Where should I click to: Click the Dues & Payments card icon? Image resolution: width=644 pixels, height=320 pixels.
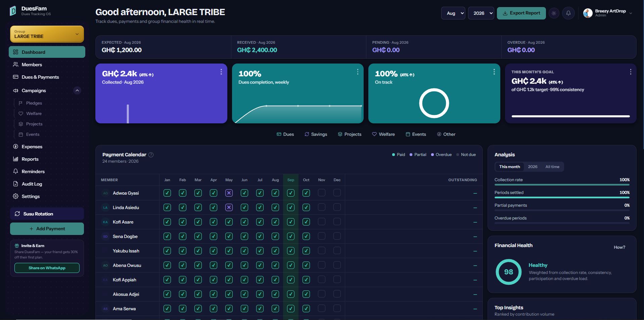pyautogui.click(x=15, y=77)
